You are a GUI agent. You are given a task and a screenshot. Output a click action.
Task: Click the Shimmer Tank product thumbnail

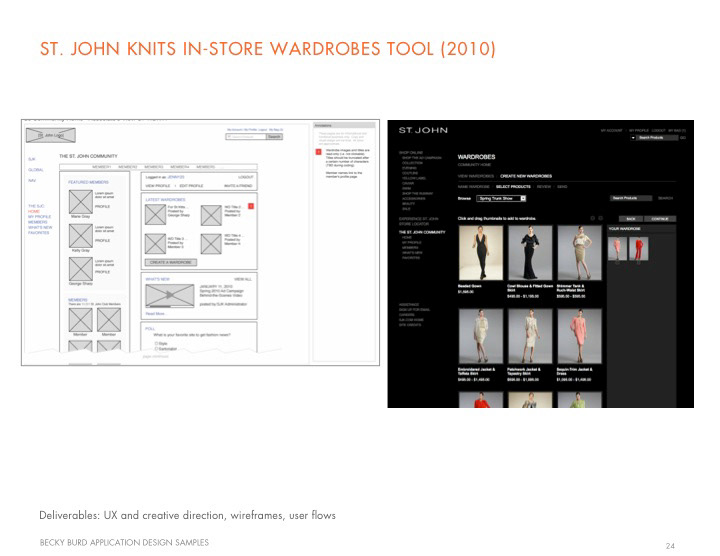click(579, 253)
